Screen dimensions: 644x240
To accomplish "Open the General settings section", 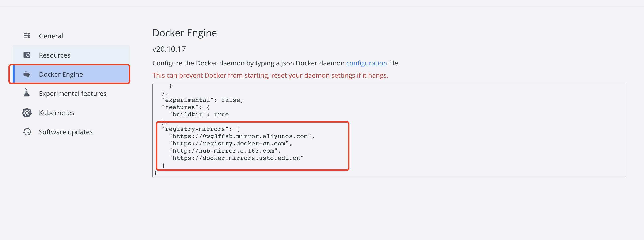I will (x=51, y=36).
